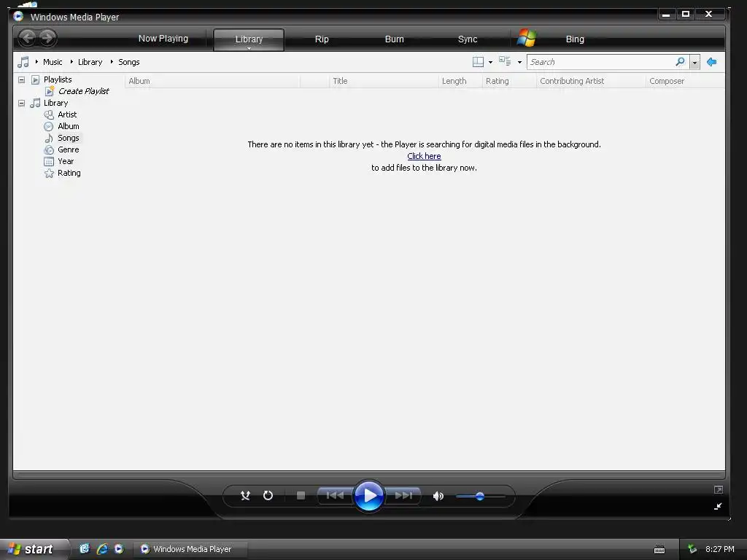Open the view options icon
747x560 pixels.
coord(505,61)
